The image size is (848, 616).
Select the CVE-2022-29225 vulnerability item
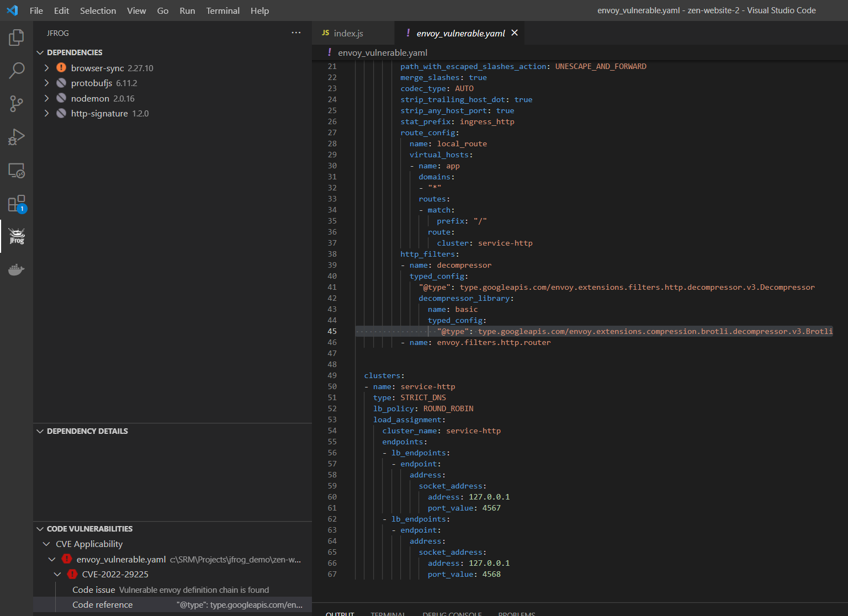click(x=115, y=574)
